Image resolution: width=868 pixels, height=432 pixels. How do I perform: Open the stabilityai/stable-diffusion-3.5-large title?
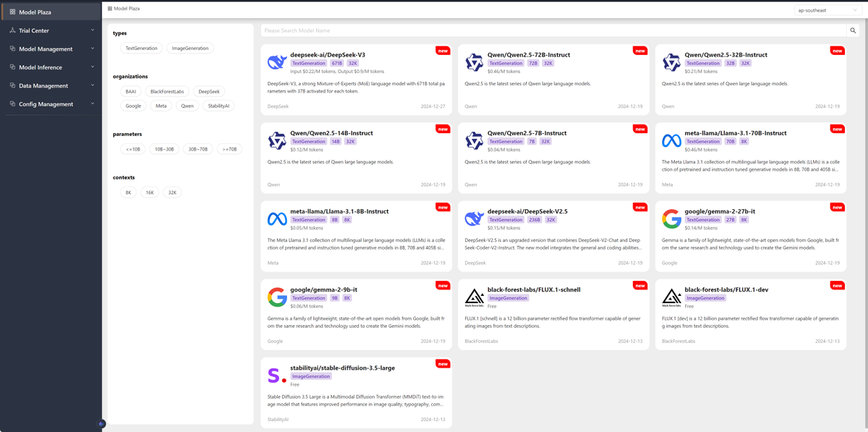tap(342, 368)
